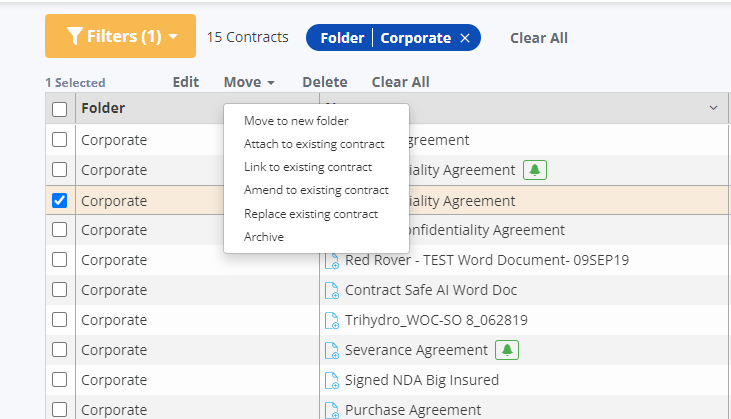Click the 1 Selected label
Image resolution: width=731 pixels, height=419 pixels.
(75, 82)
